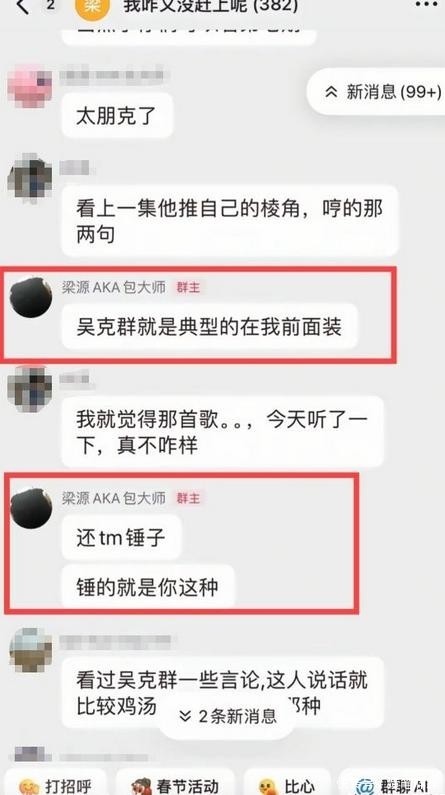Tap the 比心 quick action chip
The image size is (445, 795).
click(287, 783)
